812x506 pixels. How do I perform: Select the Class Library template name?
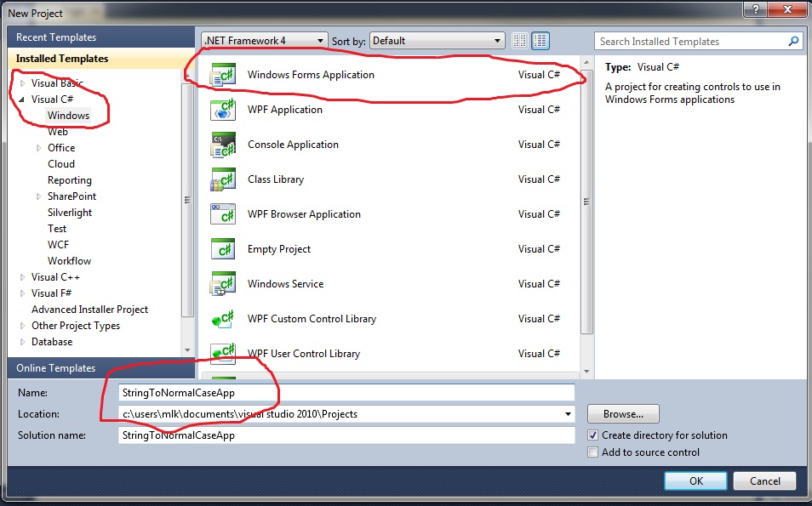point(276,179)
